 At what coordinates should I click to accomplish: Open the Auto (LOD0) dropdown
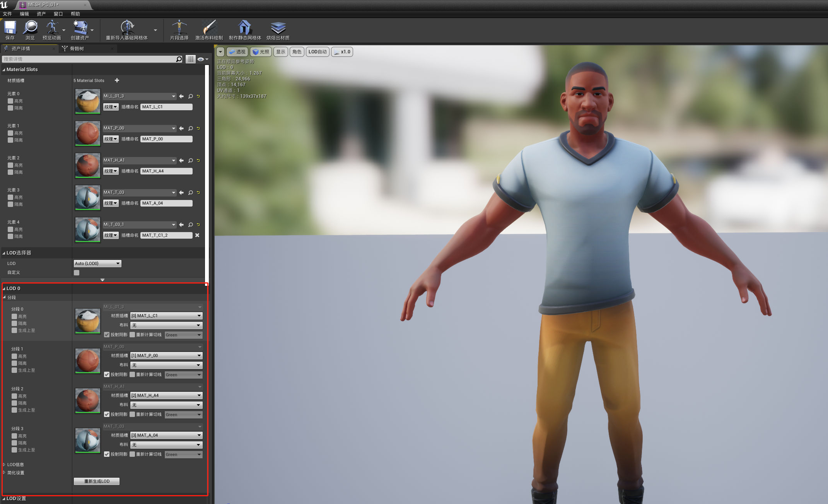(x=97, y=263)
